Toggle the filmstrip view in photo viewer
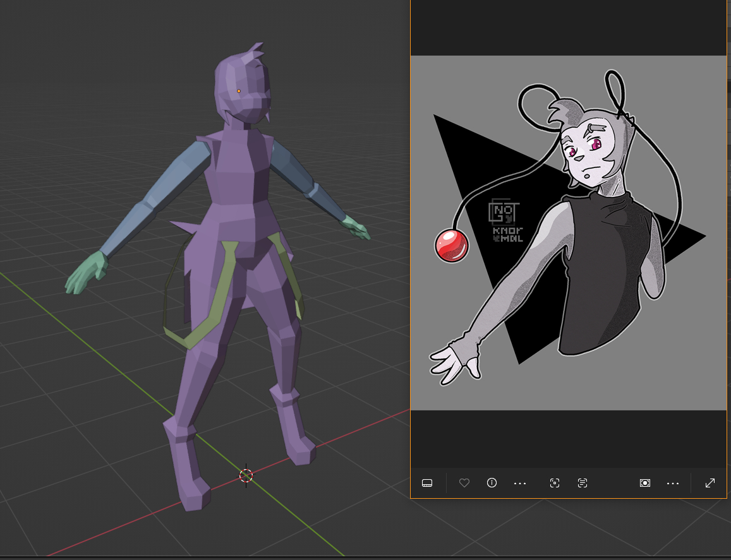The width and height of the screenshot is (731, 560). point(427,483)
